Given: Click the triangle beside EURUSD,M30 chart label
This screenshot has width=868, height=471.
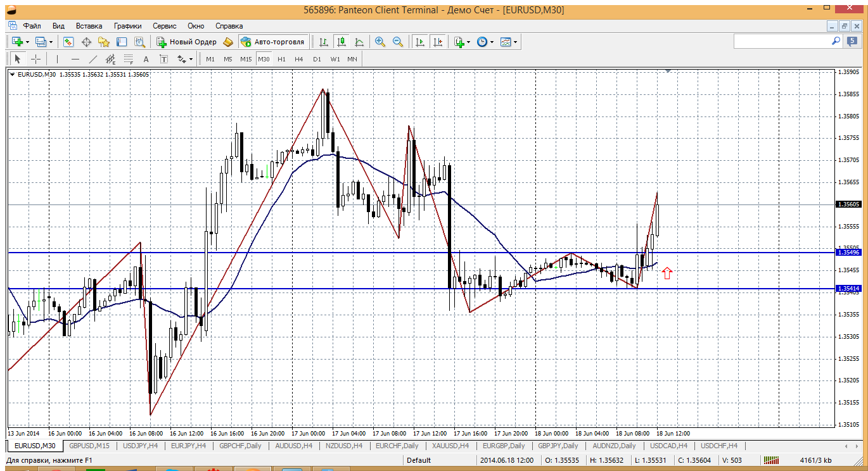Looking at the screenshot, I should (x=12, y=75).
